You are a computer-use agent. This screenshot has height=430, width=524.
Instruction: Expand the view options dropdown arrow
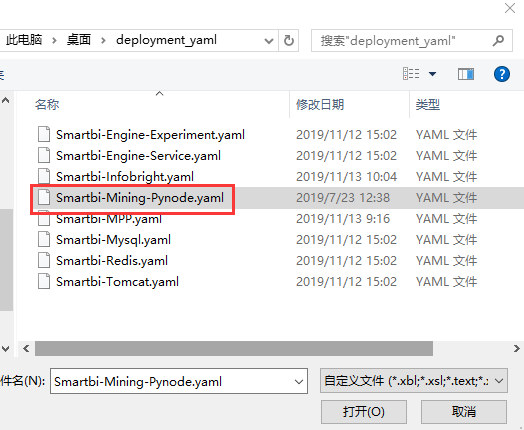coord(432,74)
